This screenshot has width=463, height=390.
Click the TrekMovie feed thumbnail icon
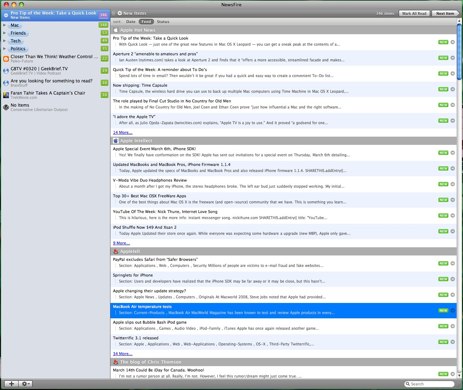(6, 95)
